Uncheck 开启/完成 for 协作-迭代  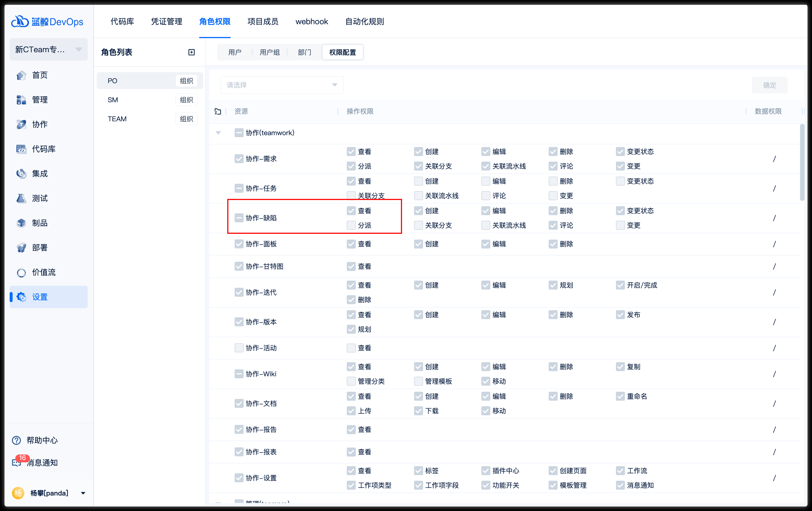coord(620,285)
